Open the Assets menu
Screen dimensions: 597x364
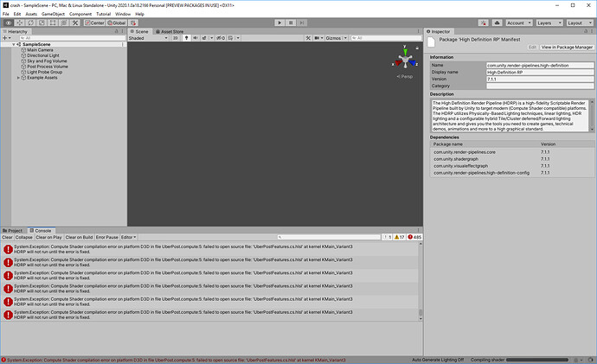(x=31, y=14)
